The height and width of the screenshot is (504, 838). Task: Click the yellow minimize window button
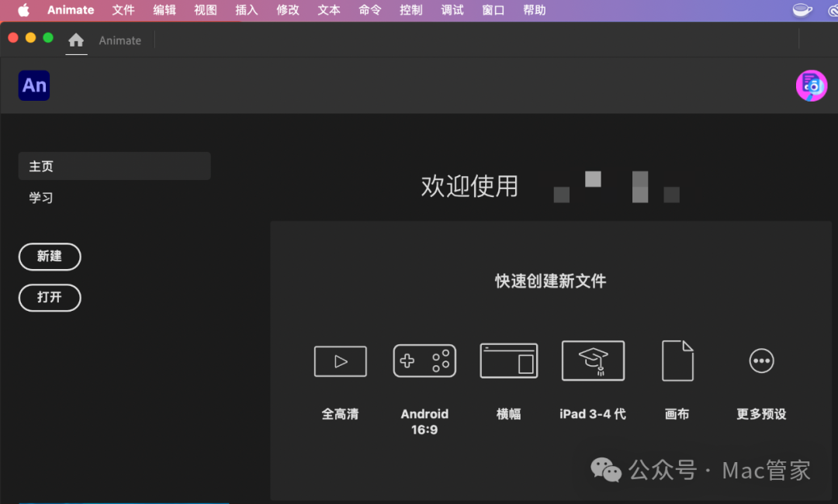point(30,37)
